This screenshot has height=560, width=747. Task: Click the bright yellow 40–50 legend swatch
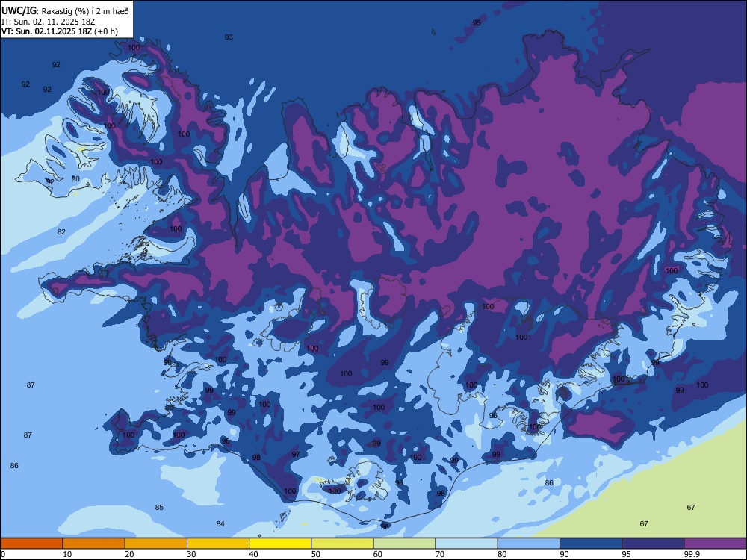point(280,544)
